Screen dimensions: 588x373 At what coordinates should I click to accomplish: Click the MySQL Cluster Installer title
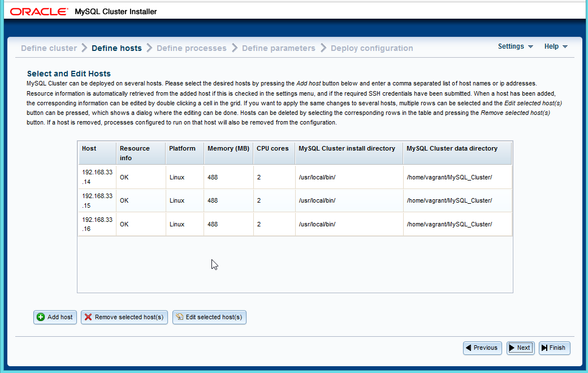click(116, 12)
